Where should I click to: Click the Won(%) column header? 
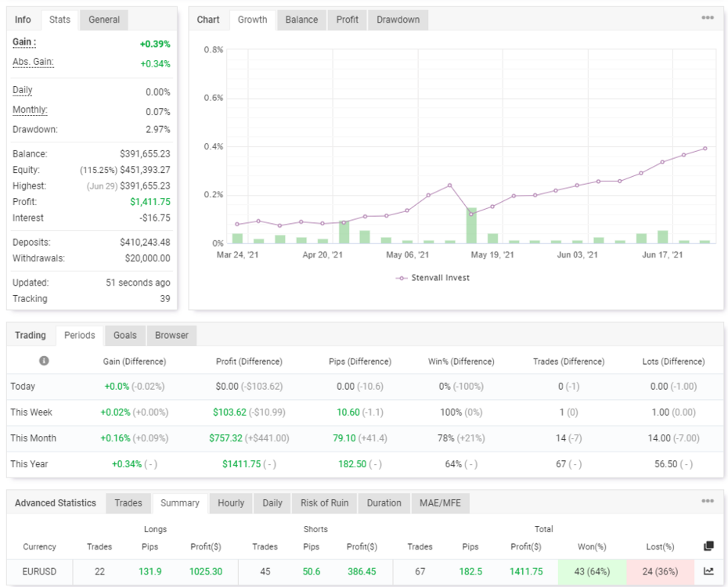592,546
